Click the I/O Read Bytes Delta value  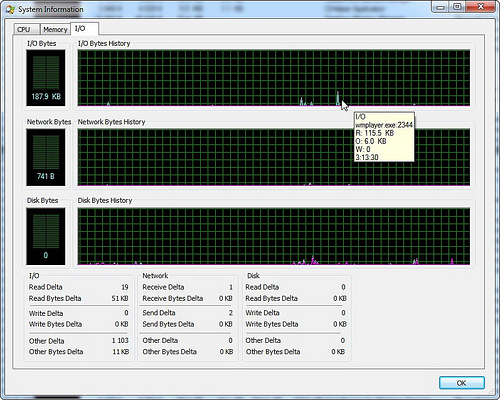(x=120, y=298)
